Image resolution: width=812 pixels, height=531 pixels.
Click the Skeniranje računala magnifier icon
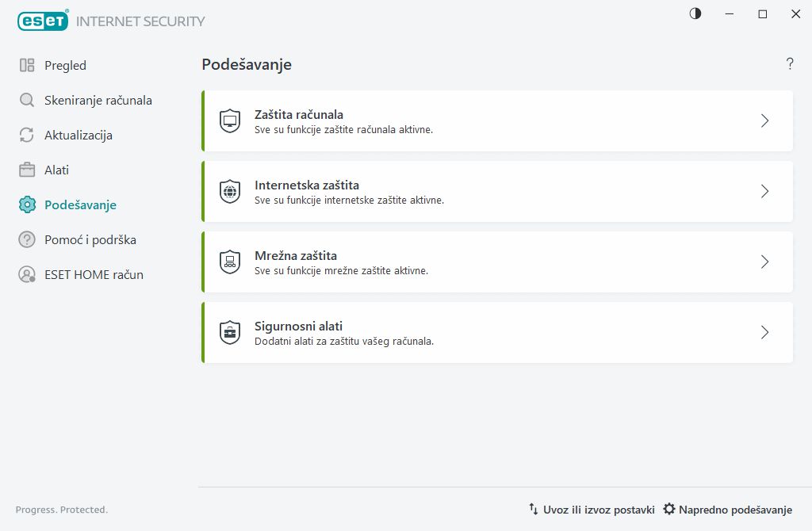(x=27, y=101)
